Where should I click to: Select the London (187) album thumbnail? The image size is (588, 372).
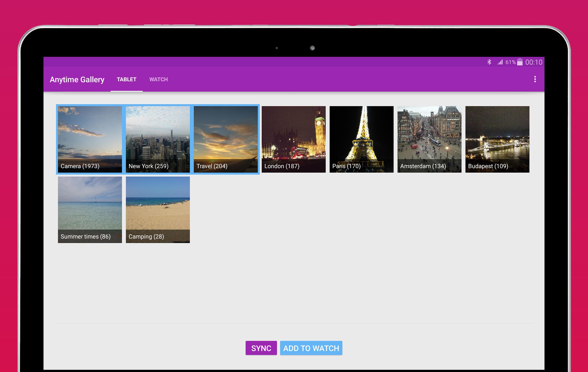point(294,139)
